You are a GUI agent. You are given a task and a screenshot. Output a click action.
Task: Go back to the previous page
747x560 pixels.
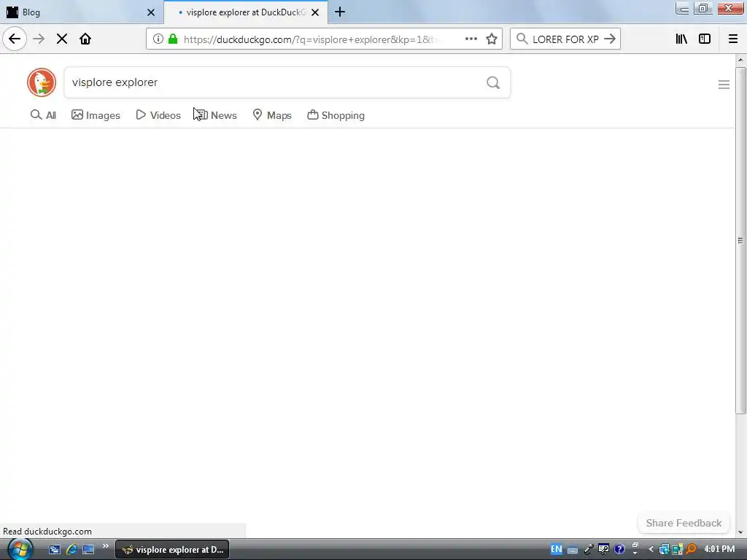pos(15,39)
